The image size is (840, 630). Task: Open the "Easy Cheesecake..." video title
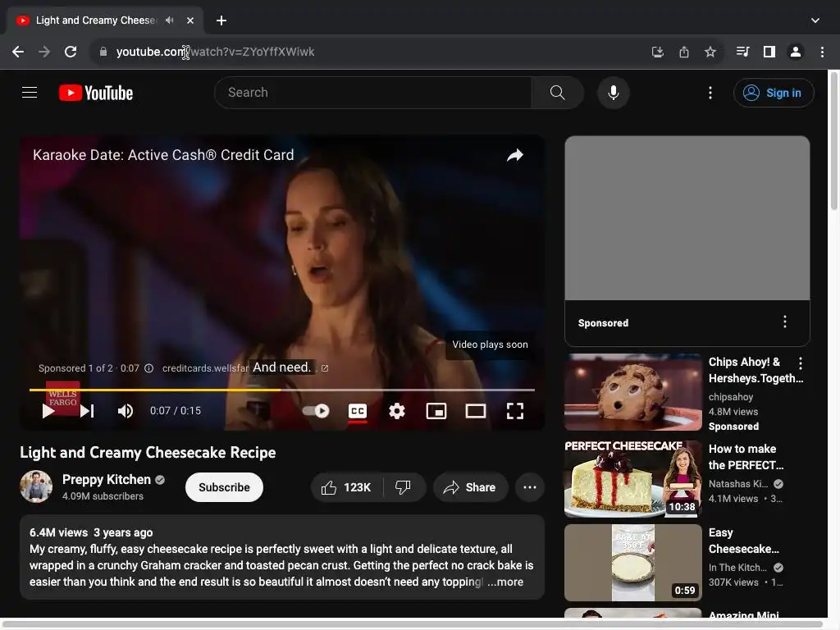[x=743, y=541]
